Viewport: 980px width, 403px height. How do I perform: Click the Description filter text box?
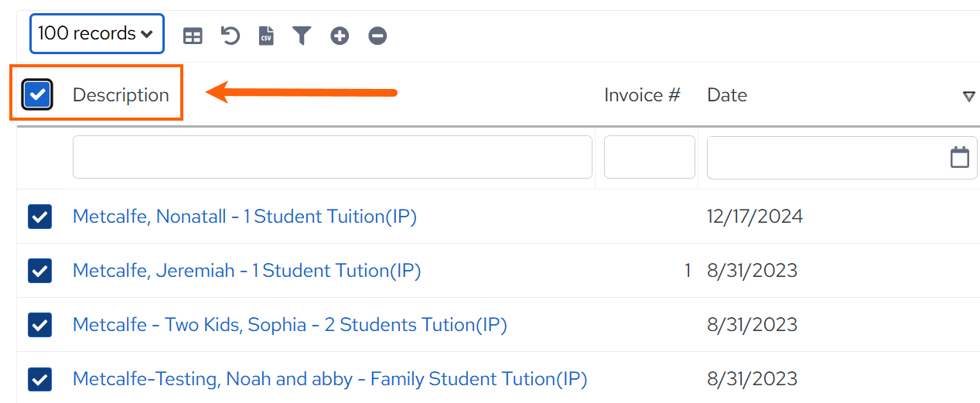coord(333,157)
